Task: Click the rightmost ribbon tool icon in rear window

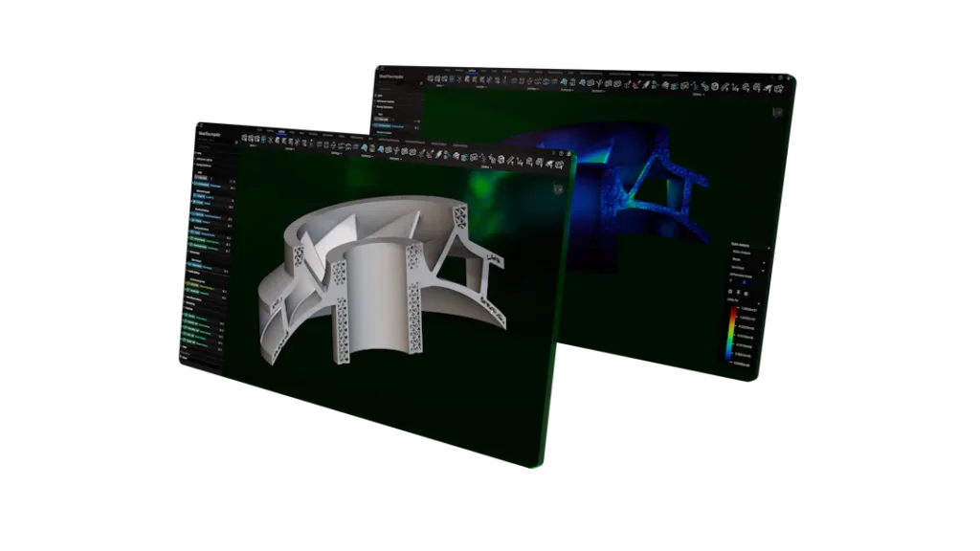Action: tap(779, 89)
